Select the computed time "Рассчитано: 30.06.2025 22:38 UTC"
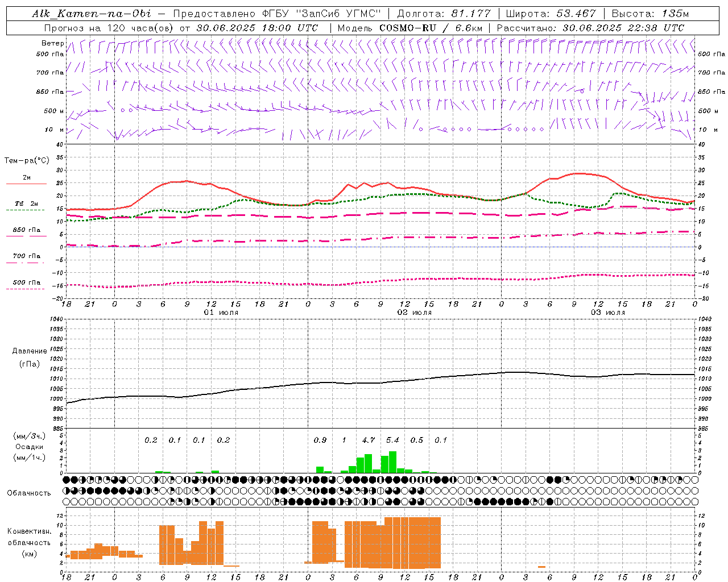The width and height of the screenshot is (728, 582). tap(590, 28)
